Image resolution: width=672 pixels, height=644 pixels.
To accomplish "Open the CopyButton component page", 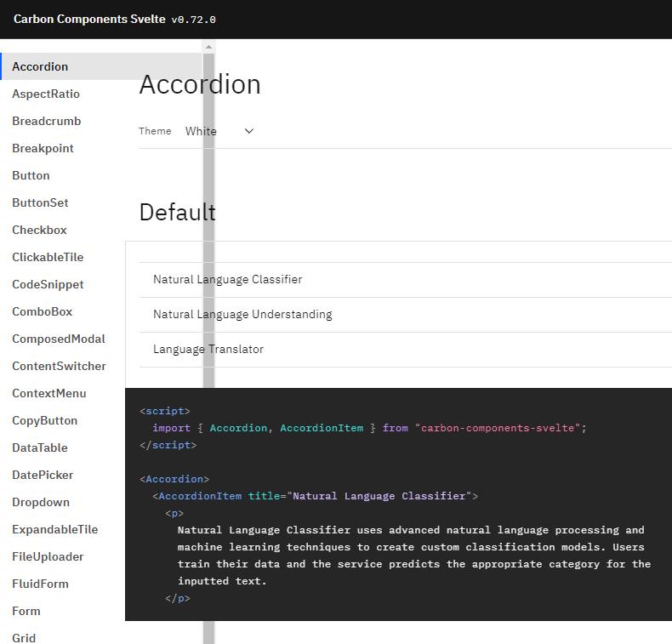I will click(44, 420).
